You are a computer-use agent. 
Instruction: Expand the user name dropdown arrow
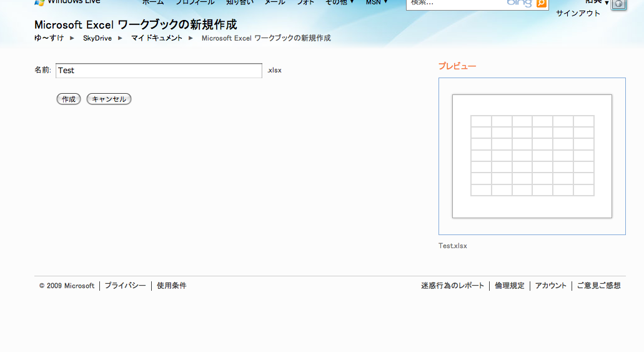[x=607, y=3]
